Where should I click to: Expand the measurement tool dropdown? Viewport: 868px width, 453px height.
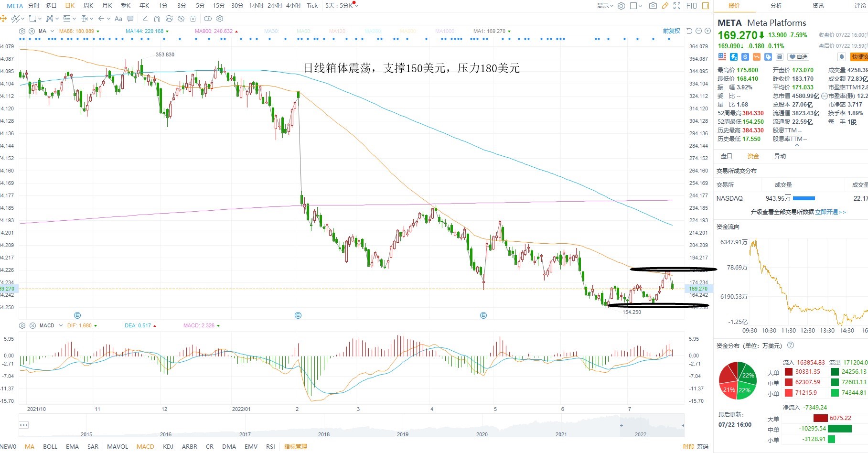tap(91, 19)
